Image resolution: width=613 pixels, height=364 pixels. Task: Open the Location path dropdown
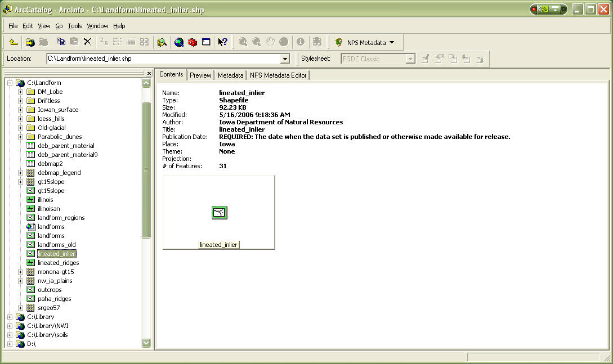285,59
